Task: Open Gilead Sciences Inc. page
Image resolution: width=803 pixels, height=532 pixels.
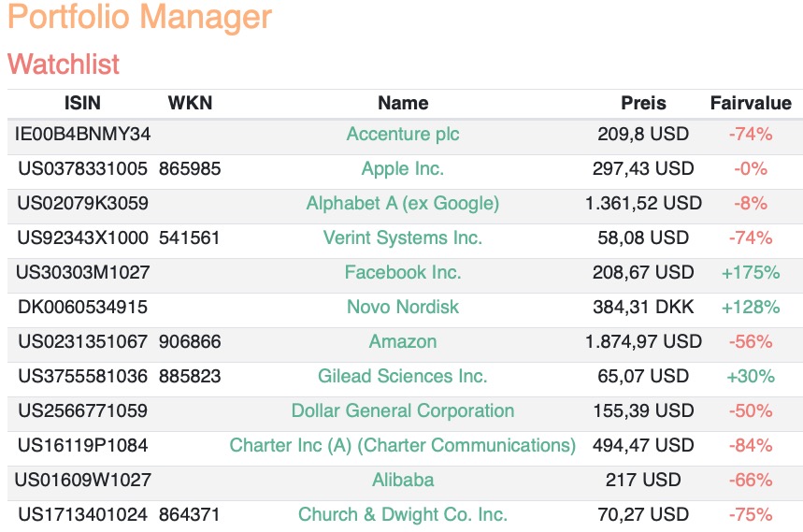Action: 403,376
